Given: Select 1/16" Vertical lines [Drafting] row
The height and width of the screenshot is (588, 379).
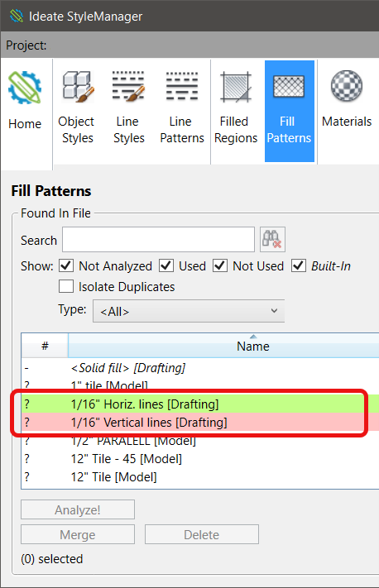Looking at the screenshot, I should pos(200,423).
